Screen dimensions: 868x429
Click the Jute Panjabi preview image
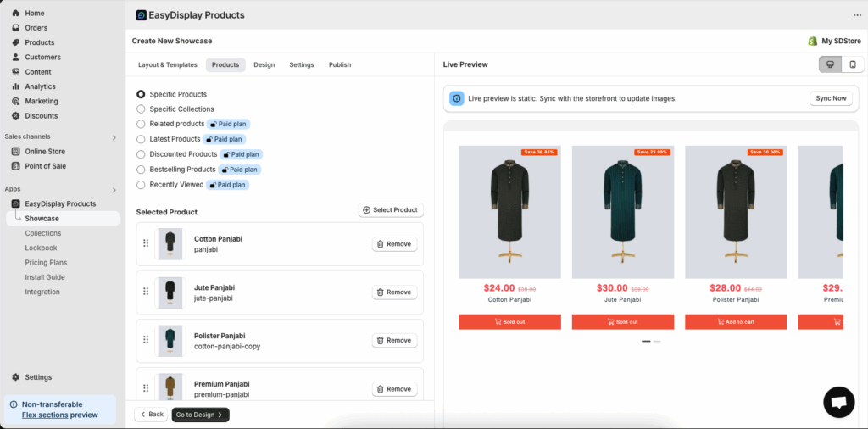pyautogui.click(x=623, y=212)
